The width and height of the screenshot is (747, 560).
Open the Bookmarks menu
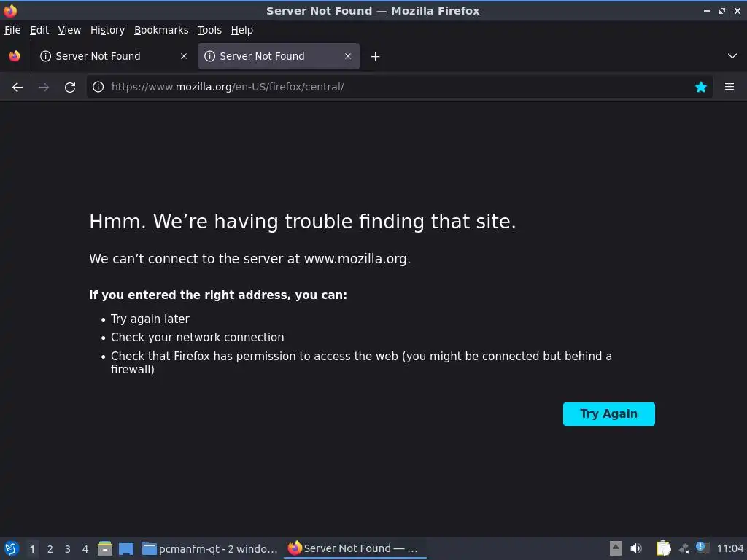pyautogui.click(x=161, y=30)
